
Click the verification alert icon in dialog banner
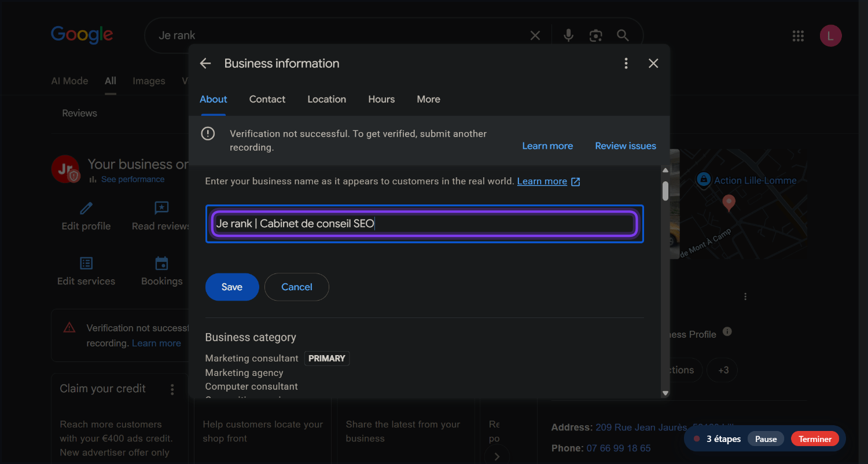[x=208, y=134]
